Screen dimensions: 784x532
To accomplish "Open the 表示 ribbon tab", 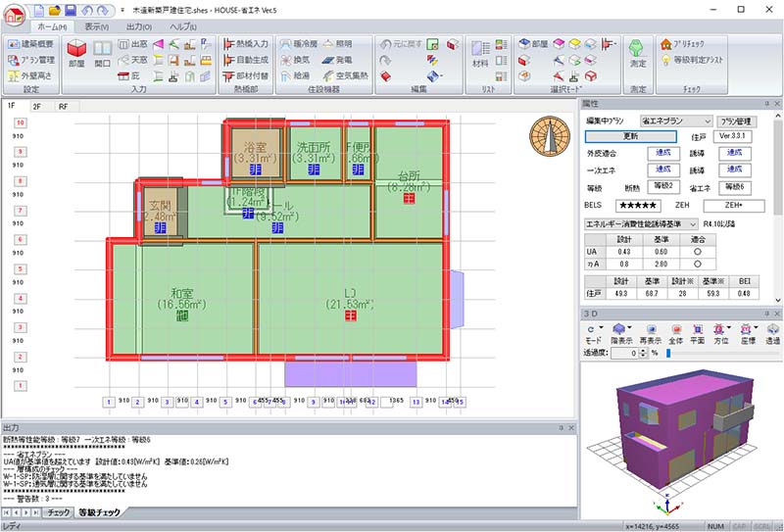I will (96, 26).
